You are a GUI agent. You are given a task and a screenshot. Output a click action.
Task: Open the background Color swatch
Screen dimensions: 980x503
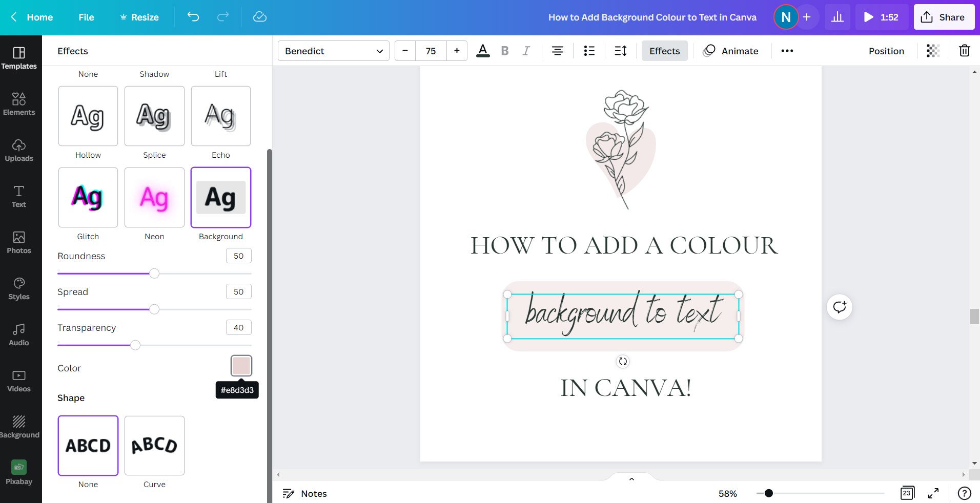click(x=241, y=366)
